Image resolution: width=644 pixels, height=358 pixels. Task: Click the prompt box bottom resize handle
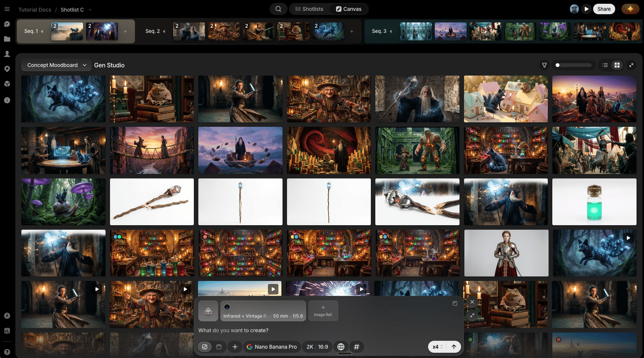tap(345, 354)
